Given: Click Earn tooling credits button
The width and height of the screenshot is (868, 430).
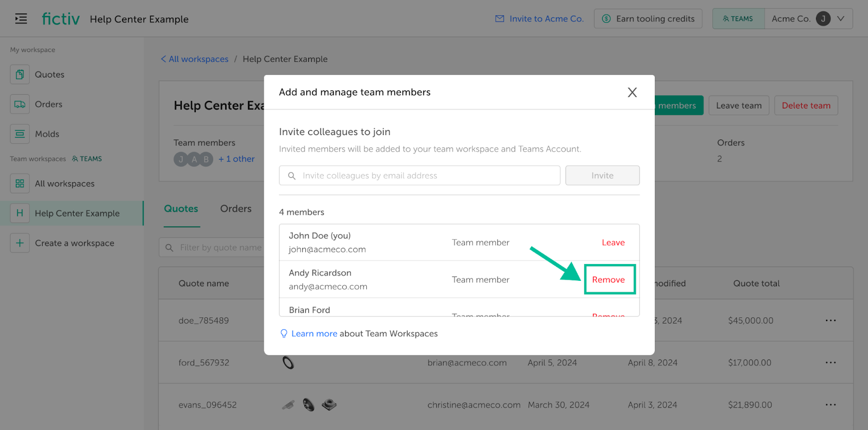Looking at the screenshot, I should click(x=648, y=19).
